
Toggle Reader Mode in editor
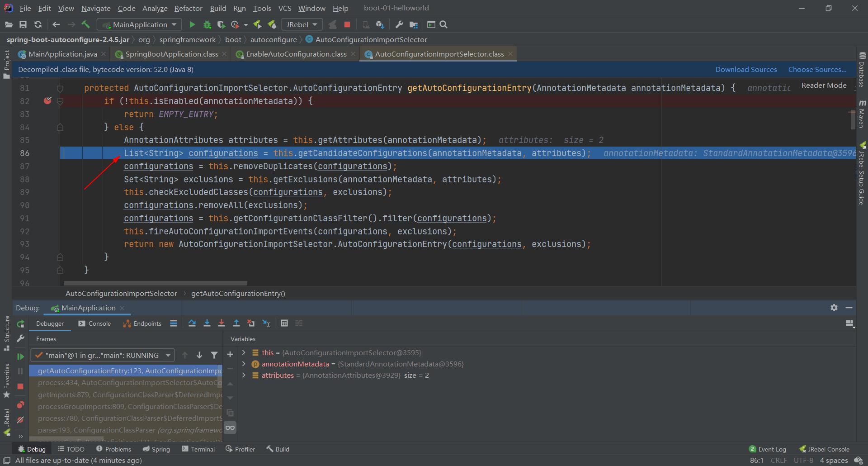pos(824,85)
